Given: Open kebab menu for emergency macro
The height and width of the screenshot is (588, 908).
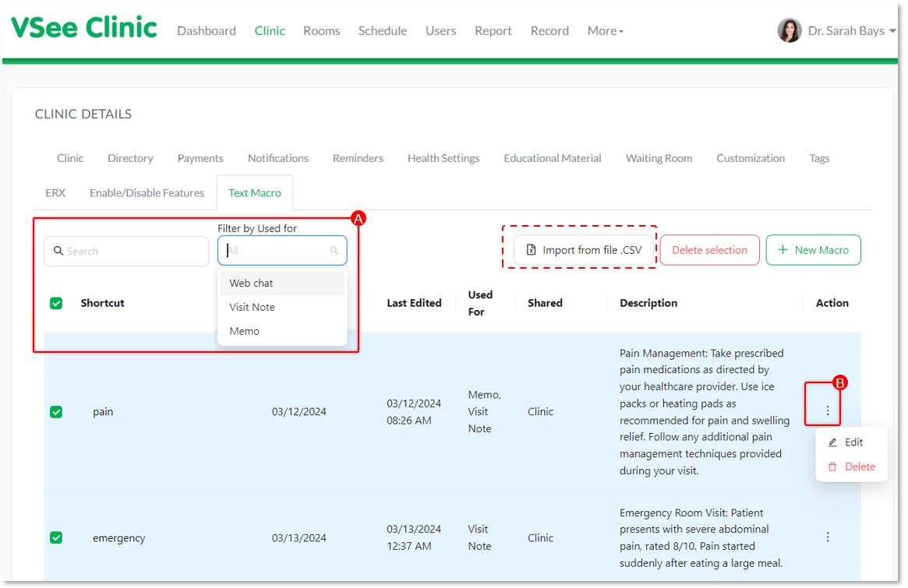Looking at the screenshot, I should point(828,537).
